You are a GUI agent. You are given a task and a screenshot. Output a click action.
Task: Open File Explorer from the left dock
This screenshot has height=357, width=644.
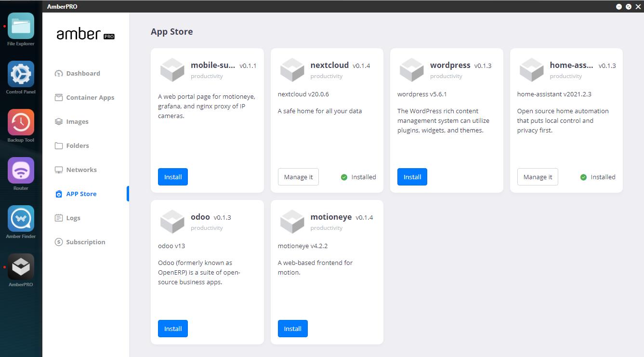coord(21,26)
